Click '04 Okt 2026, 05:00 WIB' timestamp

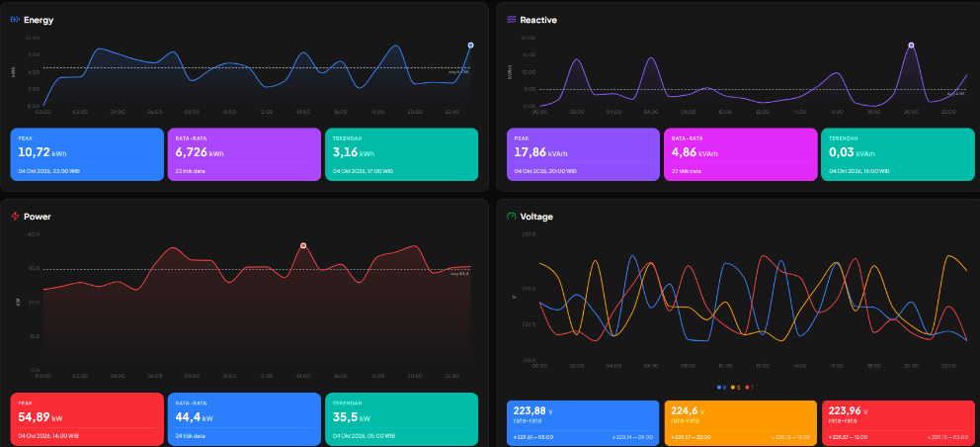click(x=364, y=436)
